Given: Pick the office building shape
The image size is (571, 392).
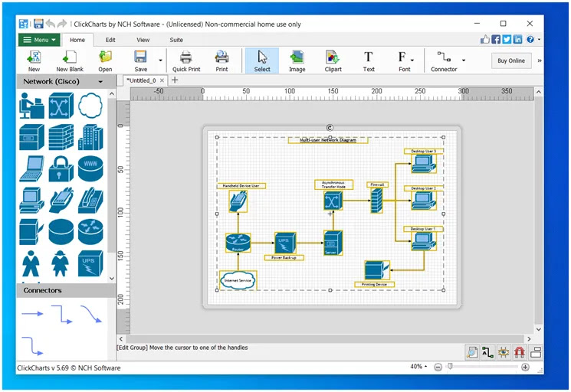Looking at the screenshot, I should click(x=90, y=137).
